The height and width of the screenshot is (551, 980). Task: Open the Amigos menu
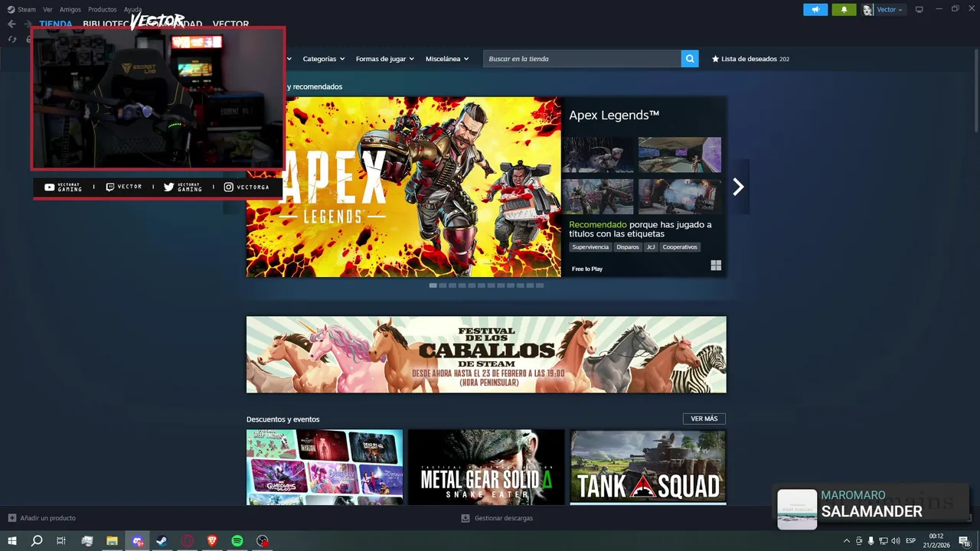[70, 10]
